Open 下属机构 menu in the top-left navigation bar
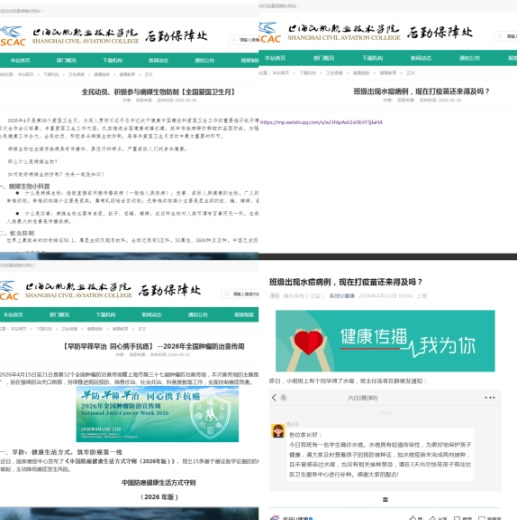This screenshot has width=517, height=520. [x=112, y=60]
